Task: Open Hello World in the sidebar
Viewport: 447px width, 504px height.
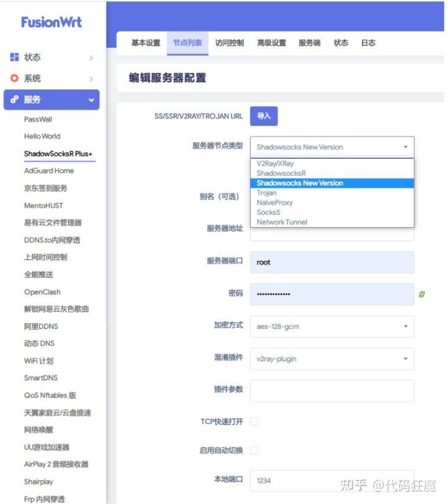Action: (42, 137)
